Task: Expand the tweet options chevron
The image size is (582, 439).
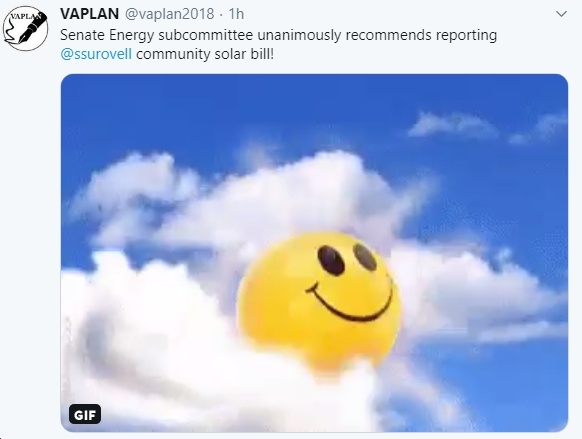Action: point(561,14)
